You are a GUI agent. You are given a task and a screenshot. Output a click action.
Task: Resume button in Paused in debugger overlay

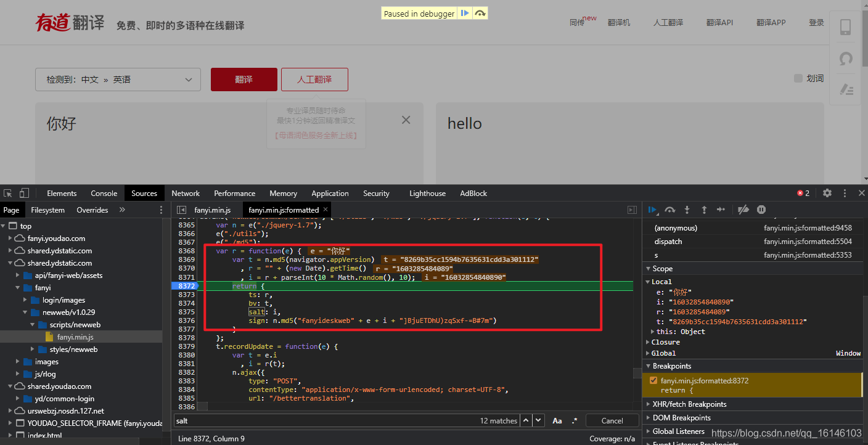click(x=465, y=13)
